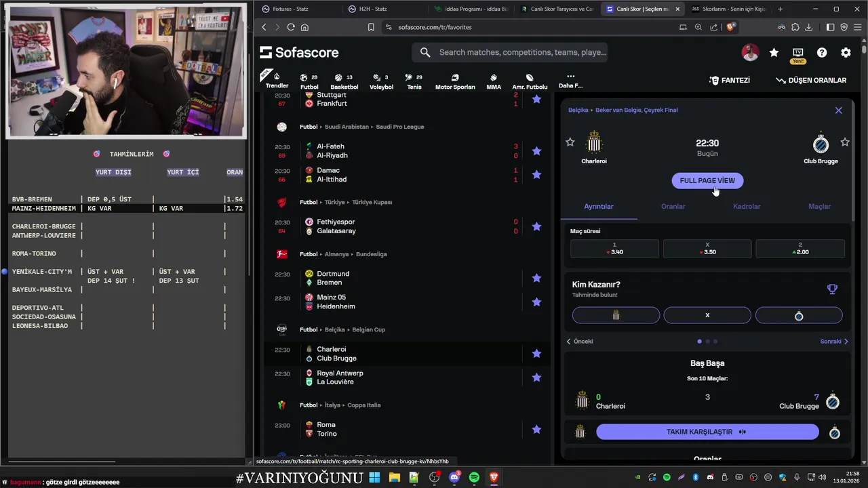Open Discord from the taskbar
This screenshot has height=488, width=868.
click(454, 477)
